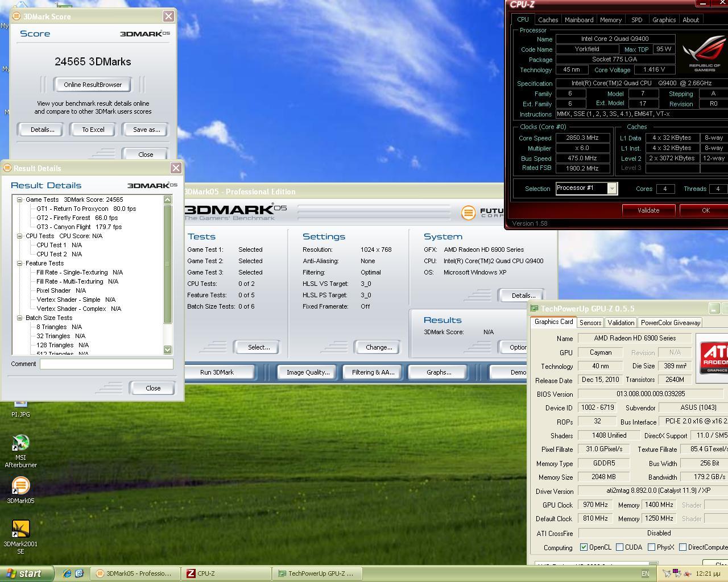Select the GT3 - Canyon Flight result row

tap(79, 227)
